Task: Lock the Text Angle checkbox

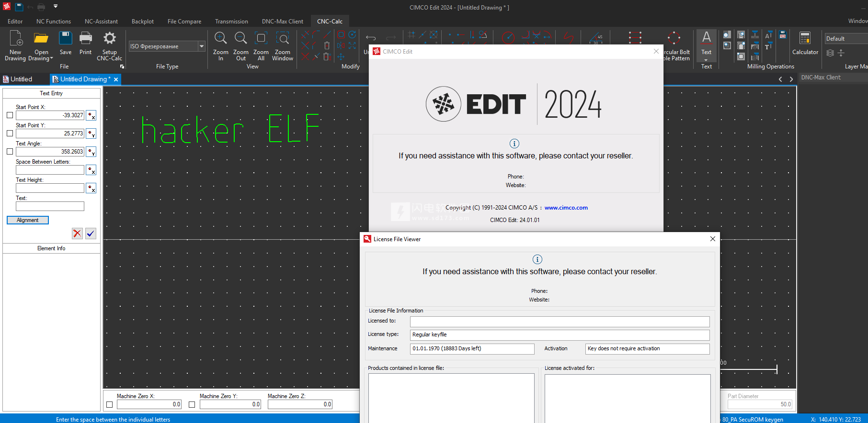Action: coord(10,152)
